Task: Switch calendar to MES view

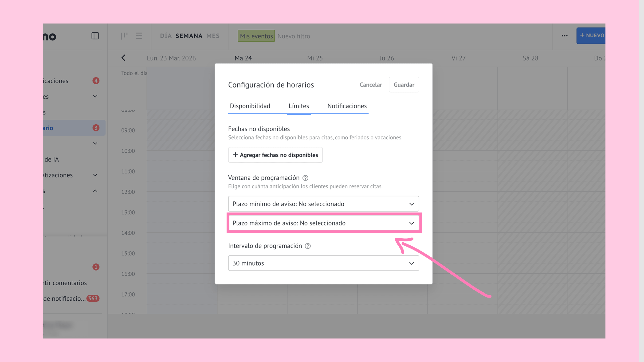Action: coord(213,36)
